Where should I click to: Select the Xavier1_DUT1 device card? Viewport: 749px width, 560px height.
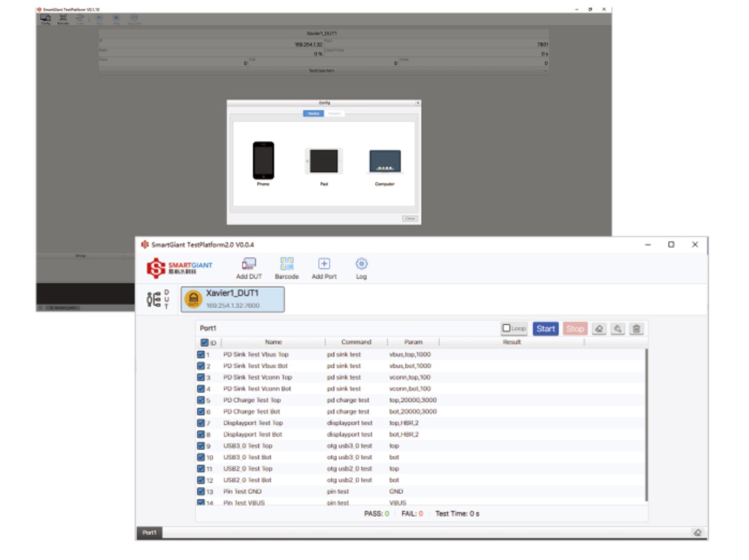coord(233,299)
